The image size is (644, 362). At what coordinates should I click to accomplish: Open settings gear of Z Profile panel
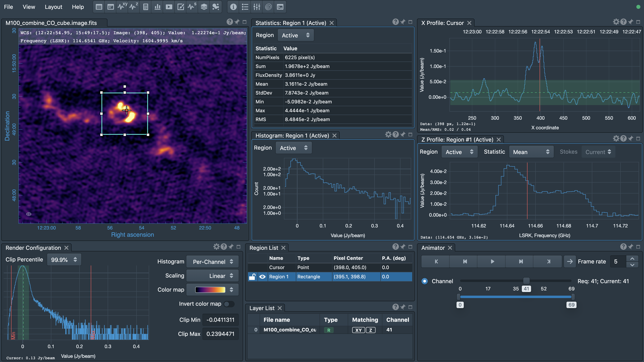pos(616,138)
